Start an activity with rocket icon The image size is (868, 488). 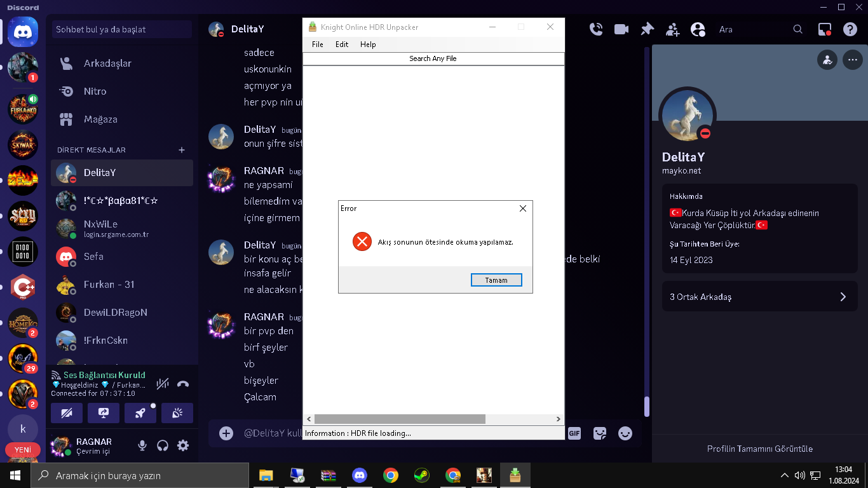tap(140, 413)
